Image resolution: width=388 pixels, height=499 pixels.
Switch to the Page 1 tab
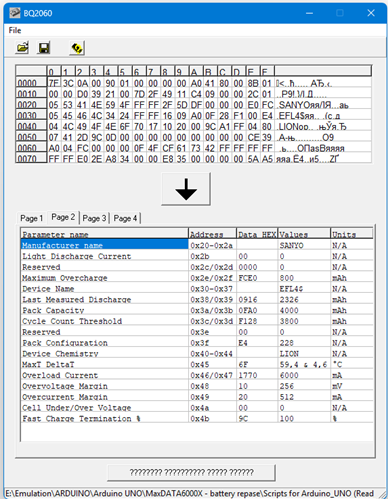[32, 218]
